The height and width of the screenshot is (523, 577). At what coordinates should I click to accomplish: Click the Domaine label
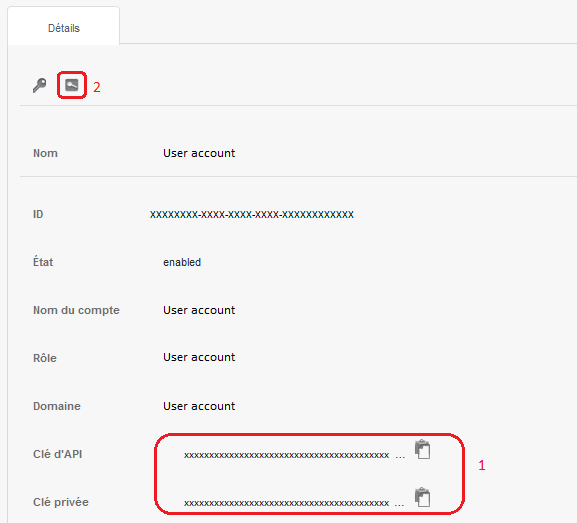point(57,406)
